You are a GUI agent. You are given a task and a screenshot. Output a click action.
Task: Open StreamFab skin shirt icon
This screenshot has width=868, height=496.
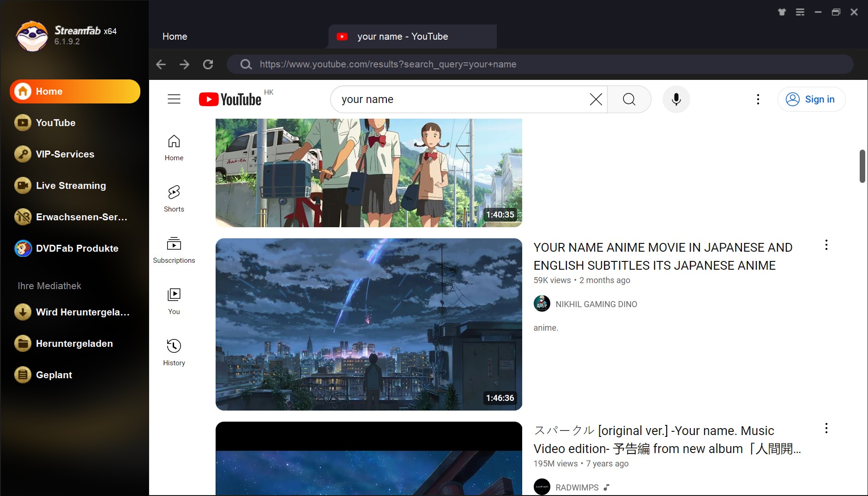click(x=782, y=12)
